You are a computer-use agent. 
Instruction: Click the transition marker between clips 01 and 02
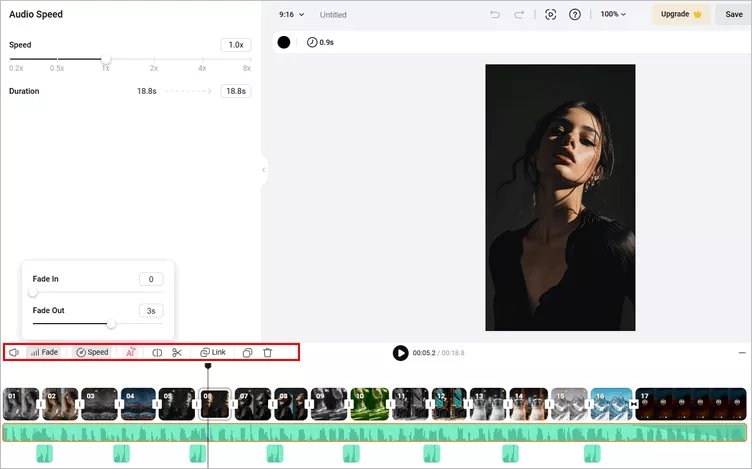point(41,404)
